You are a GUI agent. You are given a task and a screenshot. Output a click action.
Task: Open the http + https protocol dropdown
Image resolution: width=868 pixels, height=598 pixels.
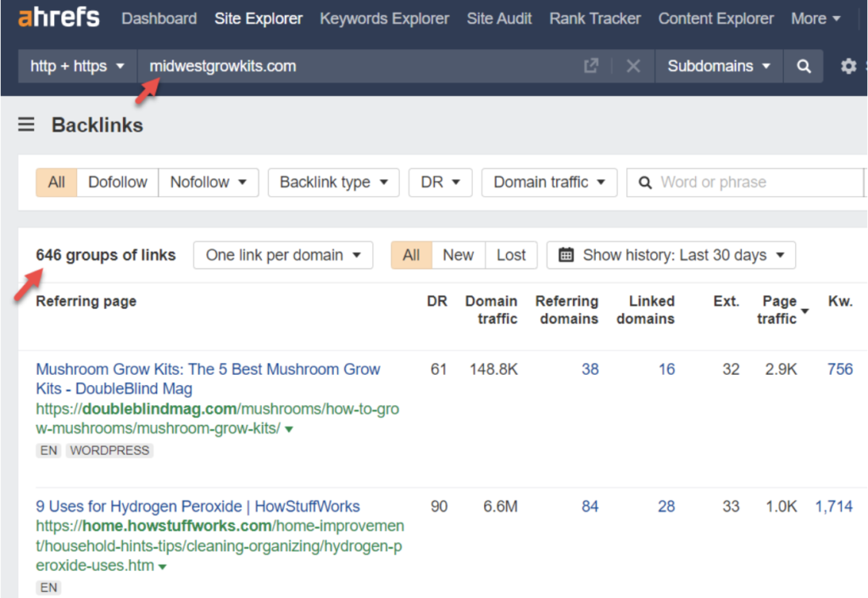pyautogui.click(x=77, y=66)
